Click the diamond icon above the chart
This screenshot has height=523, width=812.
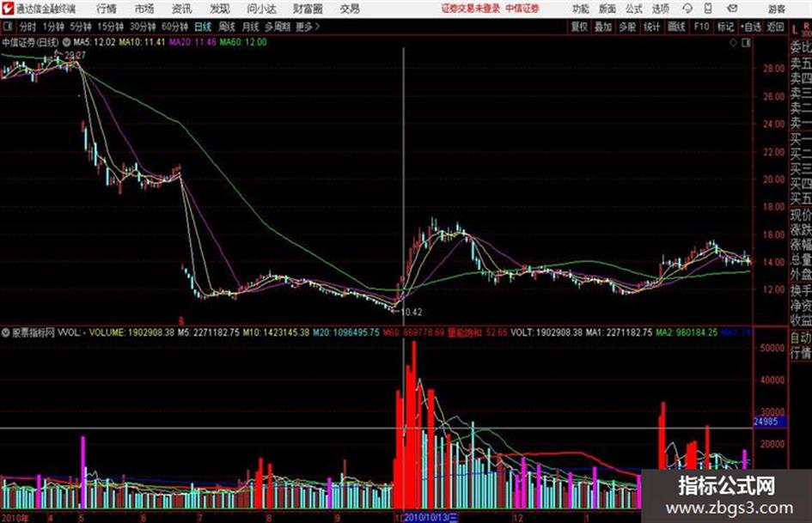(x=733, y=43)
